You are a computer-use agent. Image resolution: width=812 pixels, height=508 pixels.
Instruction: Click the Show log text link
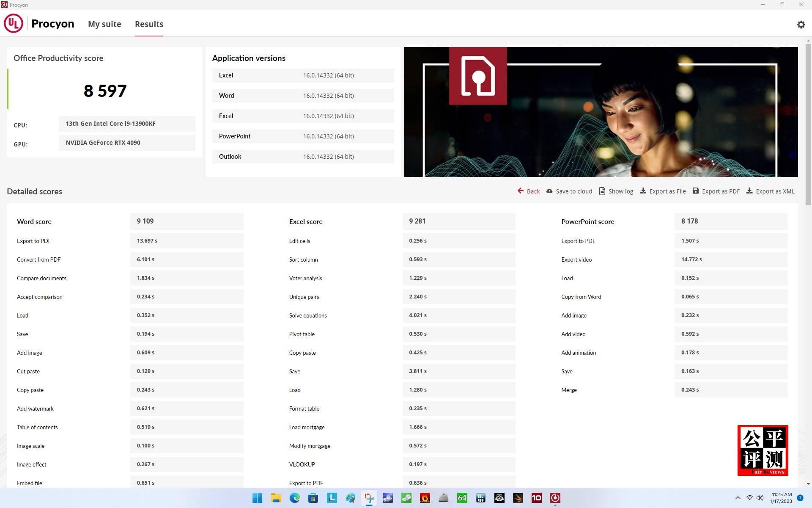pos(620,191)
